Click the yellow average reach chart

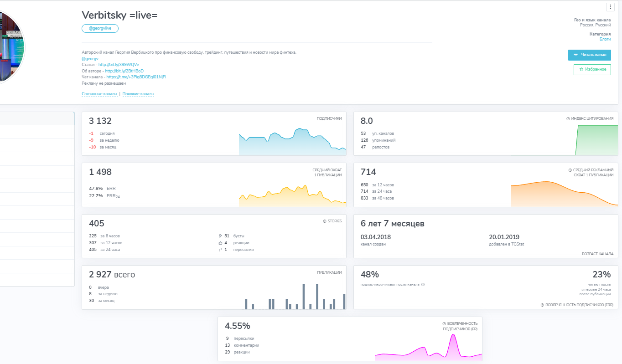pos(292,195)
